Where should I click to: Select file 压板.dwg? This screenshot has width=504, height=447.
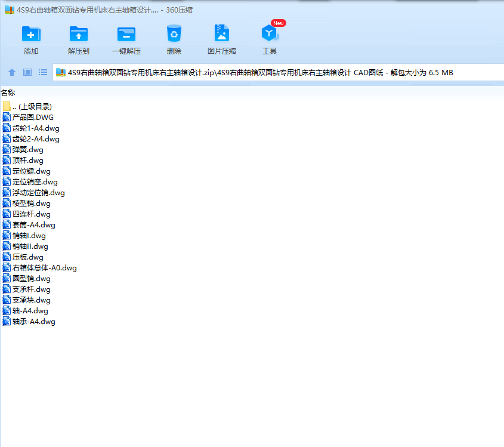tap(23, 257)
